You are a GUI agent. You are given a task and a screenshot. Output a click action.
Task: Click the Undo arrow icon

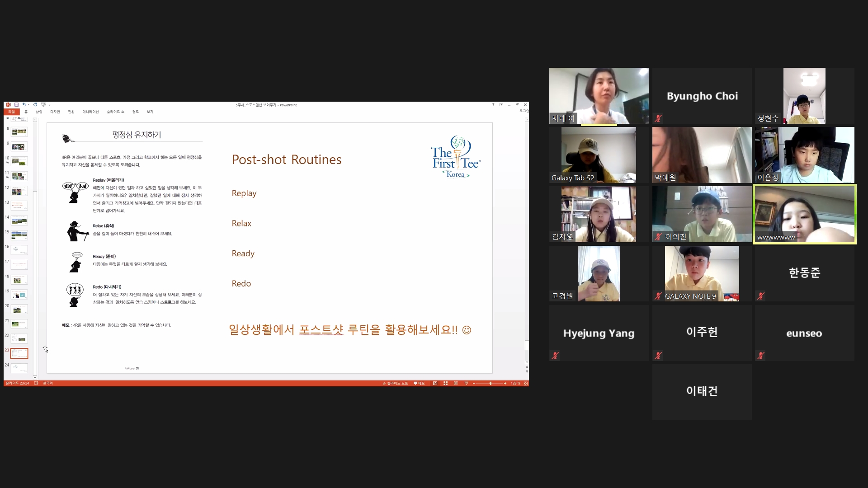coord(24,105)
